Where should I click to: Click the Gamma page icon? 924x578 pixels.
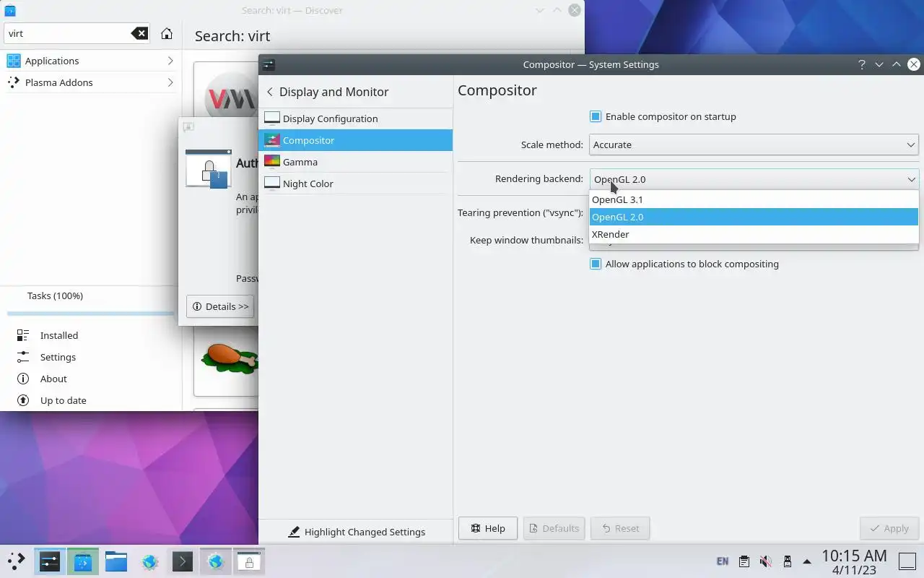[272, 162]
